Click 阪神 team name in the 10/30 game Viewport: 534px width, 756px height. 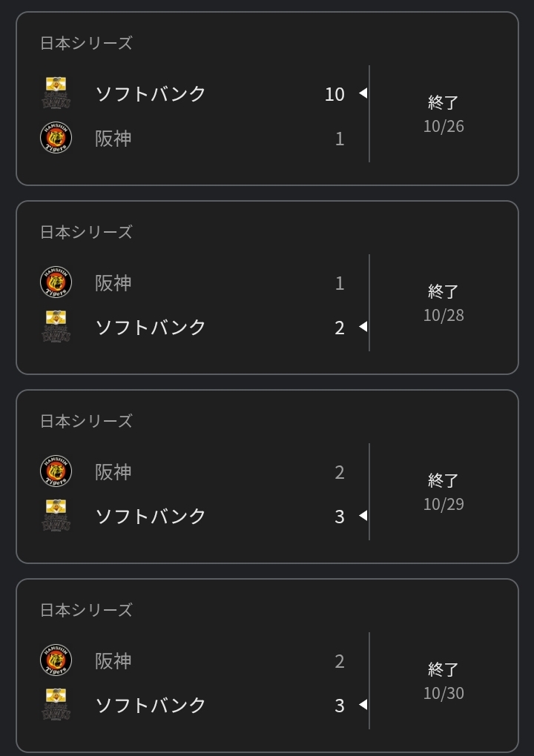tap(113, 661)
